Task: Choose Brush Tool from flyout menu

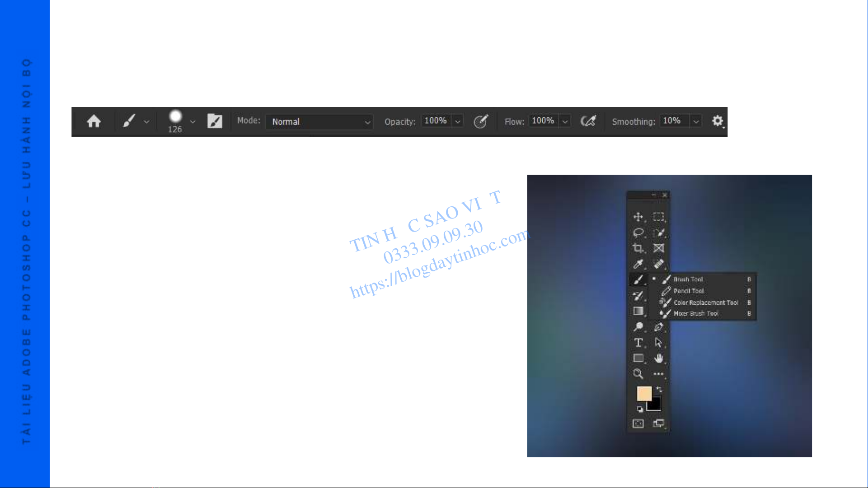Action: [703, 279]
